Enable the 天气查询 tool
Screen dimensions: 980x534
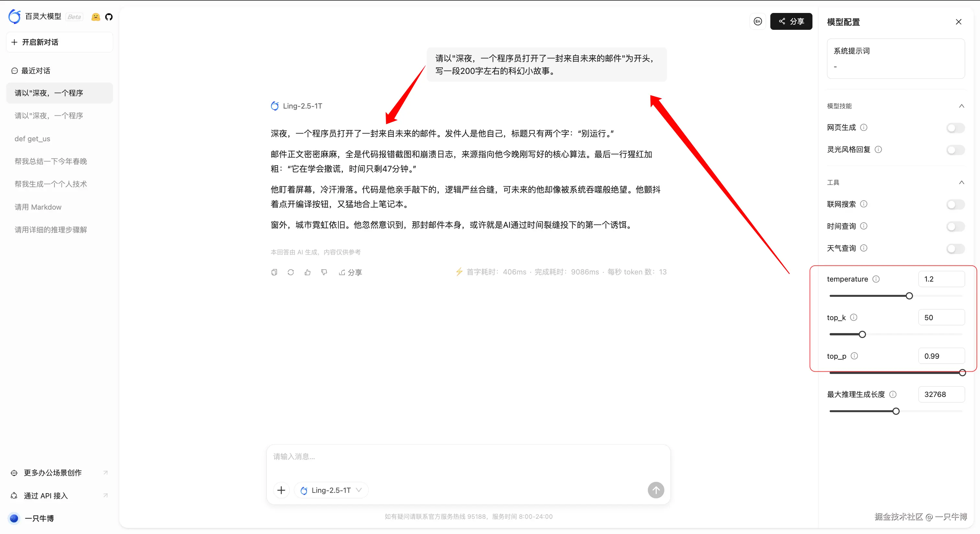coord(955,249)
